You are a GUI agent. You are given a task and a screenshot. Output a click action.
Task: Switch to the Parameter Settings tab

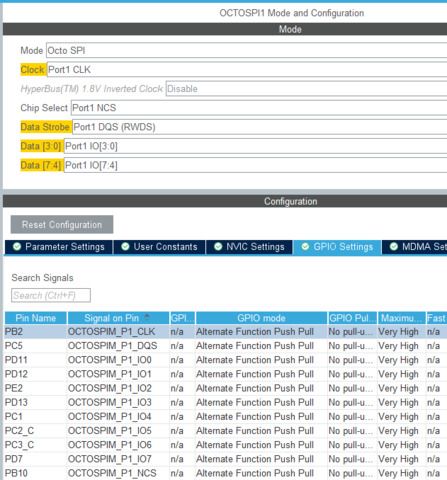59,247
